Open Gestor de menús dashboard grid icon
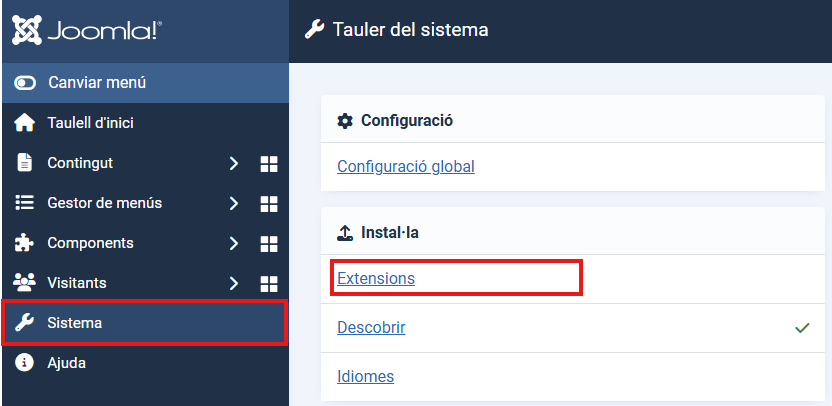This screenshot has height=406, width=832. (x=268, y=203)
